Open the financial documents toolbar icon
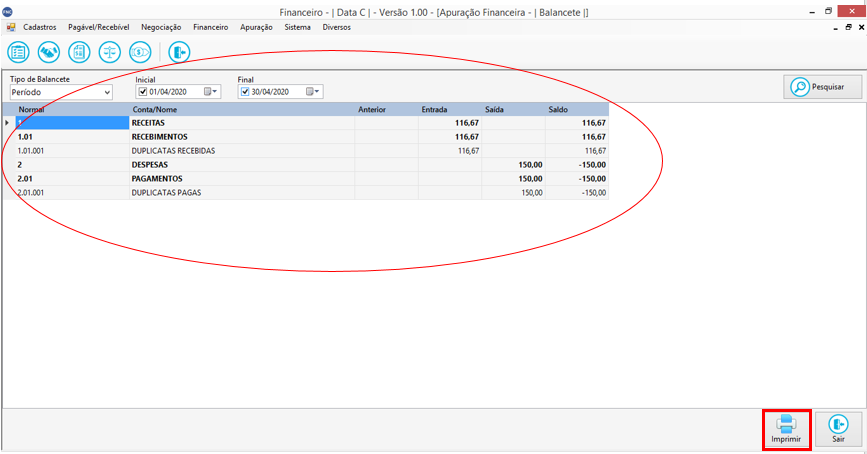This screenshot has height=454, width=867. click(79, 53)
